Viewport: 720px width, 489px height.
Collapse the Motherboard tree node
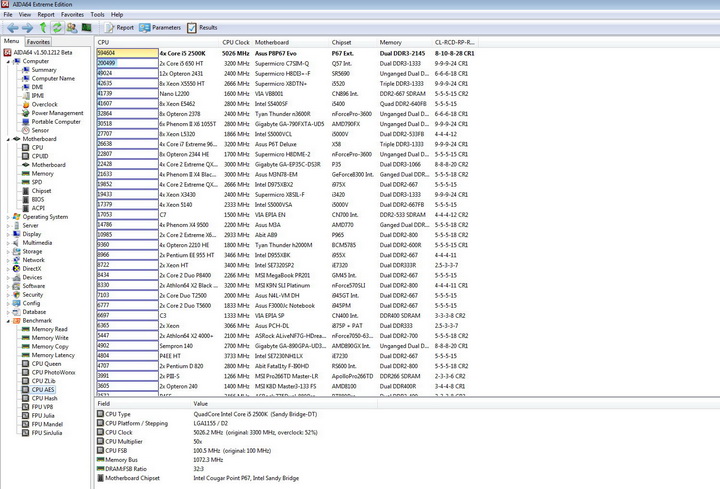pyautogui.click(x=8, y=139)
